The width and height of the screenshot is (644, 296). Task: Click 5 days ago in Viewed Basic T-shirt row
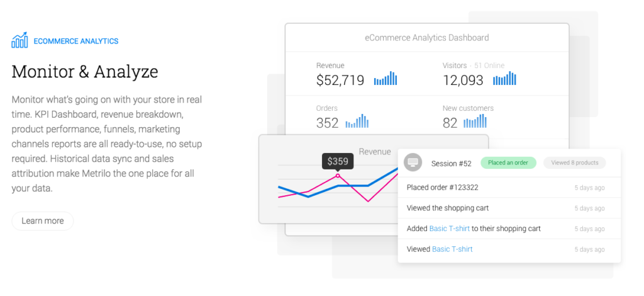tap(589, 249)
